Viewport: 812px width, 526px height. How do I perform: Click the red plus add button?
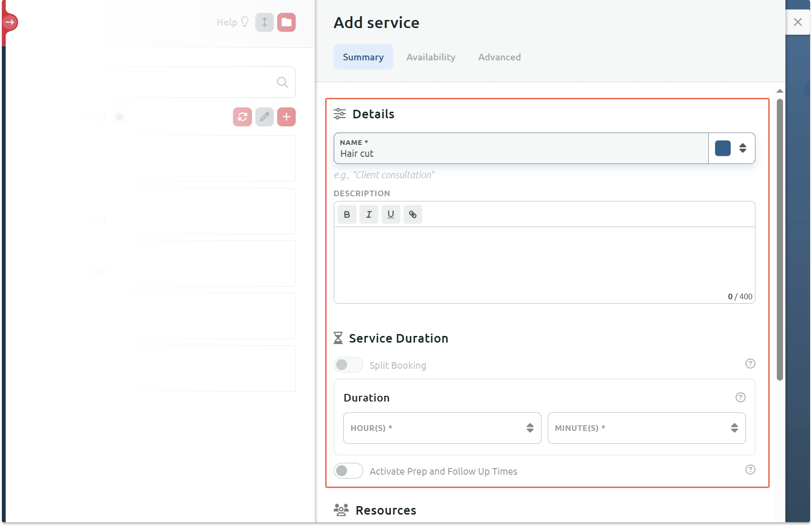286,117
